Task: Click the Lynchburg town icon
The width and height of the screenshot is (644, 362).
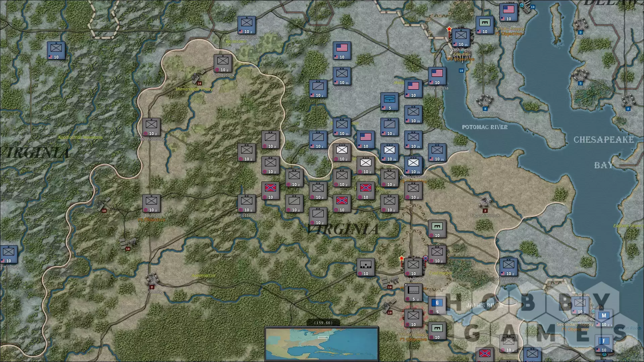Action: [152, 279]
